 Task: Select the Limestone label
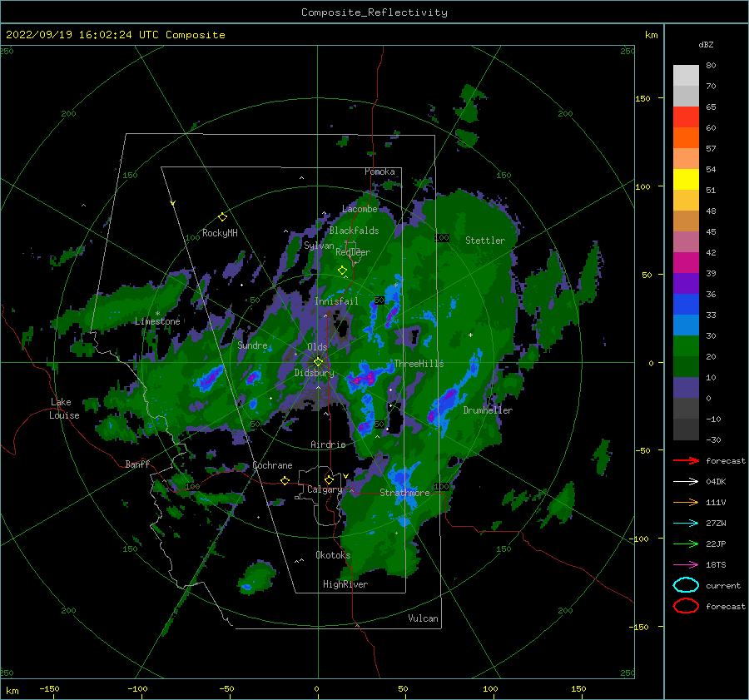click(157, 321)
